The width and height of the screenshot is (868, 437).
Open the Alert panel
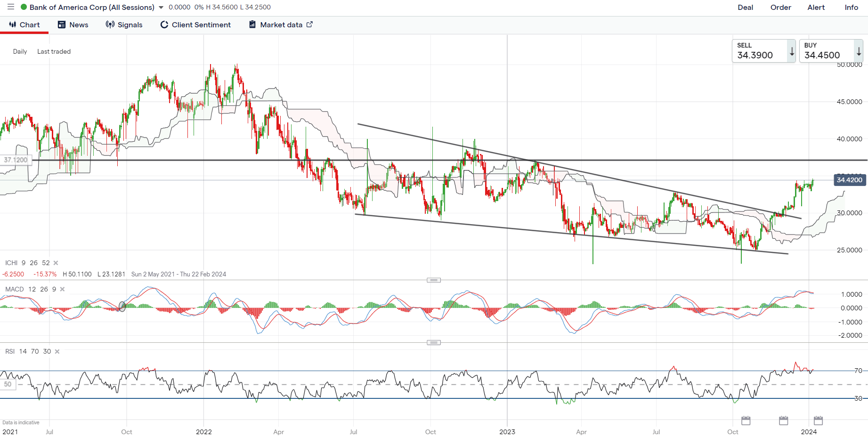pos(816,8)
